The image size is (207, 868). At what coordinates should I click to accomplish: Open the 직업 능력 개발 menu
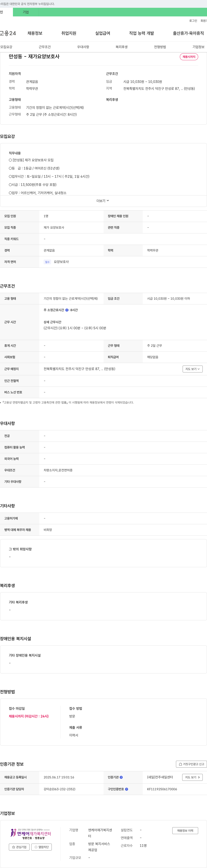coord(141,33)
